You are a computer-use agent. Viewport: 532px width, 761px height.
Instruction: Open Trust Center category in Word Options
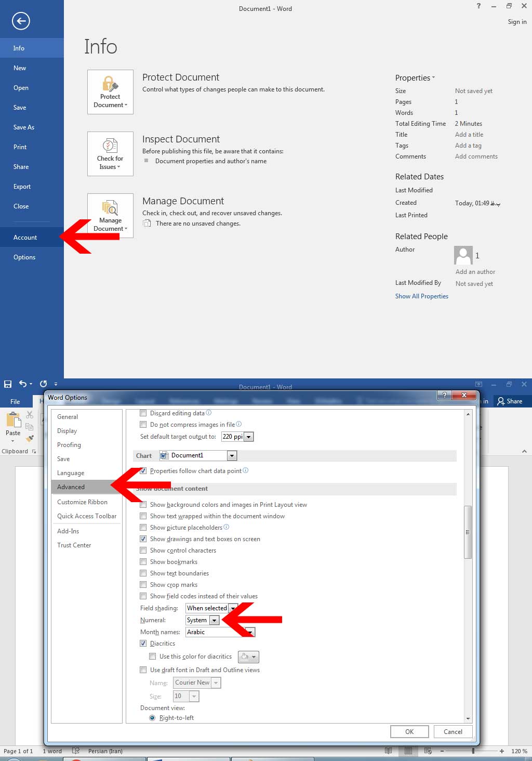pos(86,545)
